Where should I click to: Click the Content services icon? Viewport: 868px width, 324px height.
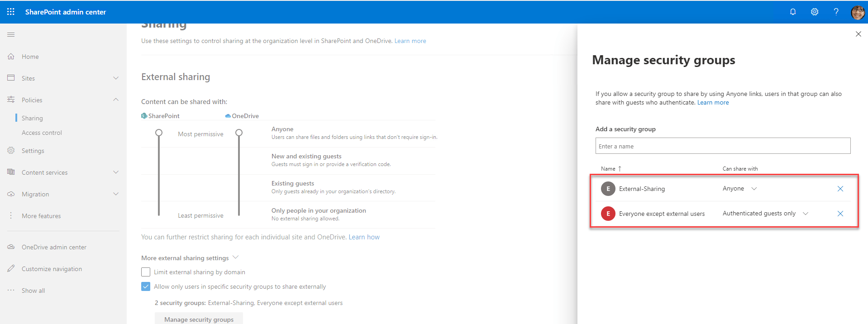[x=11, y=172]
